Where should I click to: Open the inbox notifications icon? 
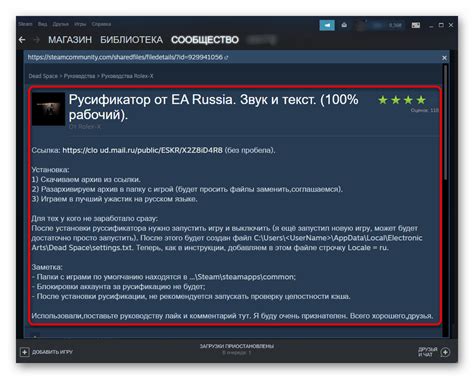[x=344, y=25]
